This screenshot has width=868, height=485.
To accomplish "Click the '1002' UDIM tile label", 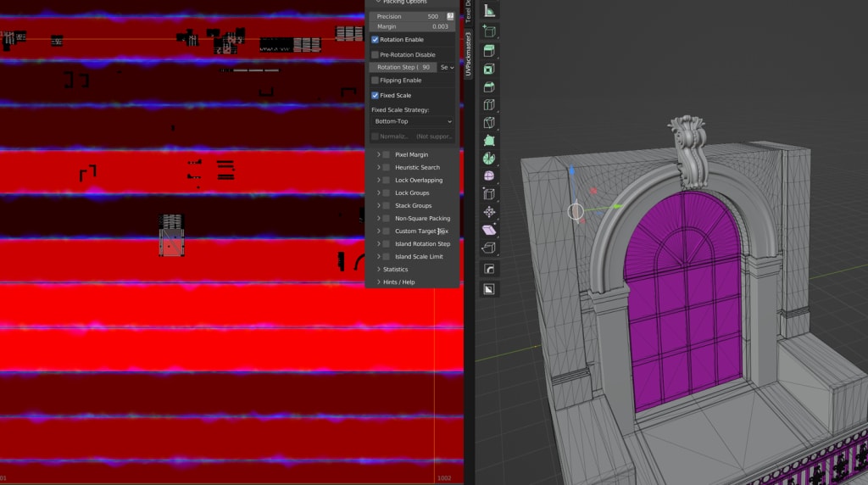I will 444,478.
